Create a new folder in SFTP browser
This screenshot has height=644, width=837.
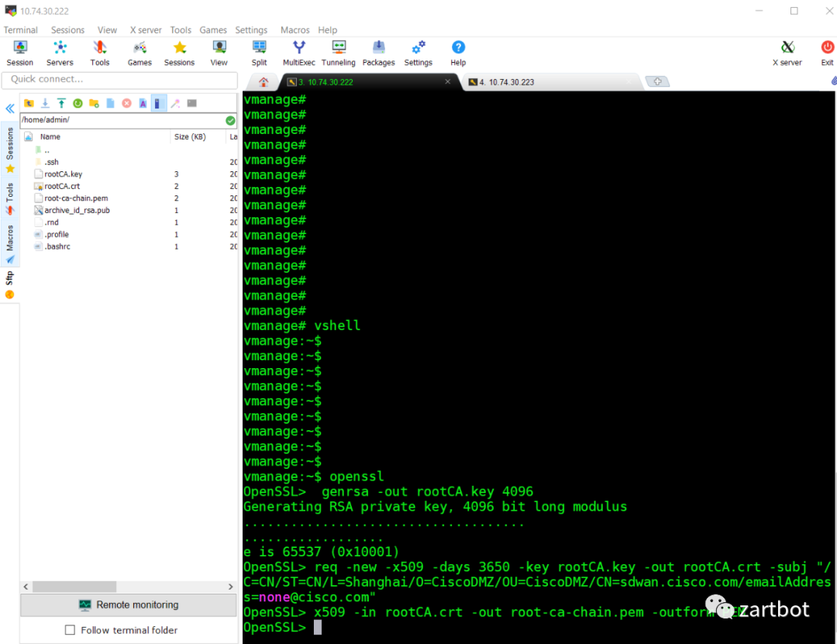click(x=94, y=103)
